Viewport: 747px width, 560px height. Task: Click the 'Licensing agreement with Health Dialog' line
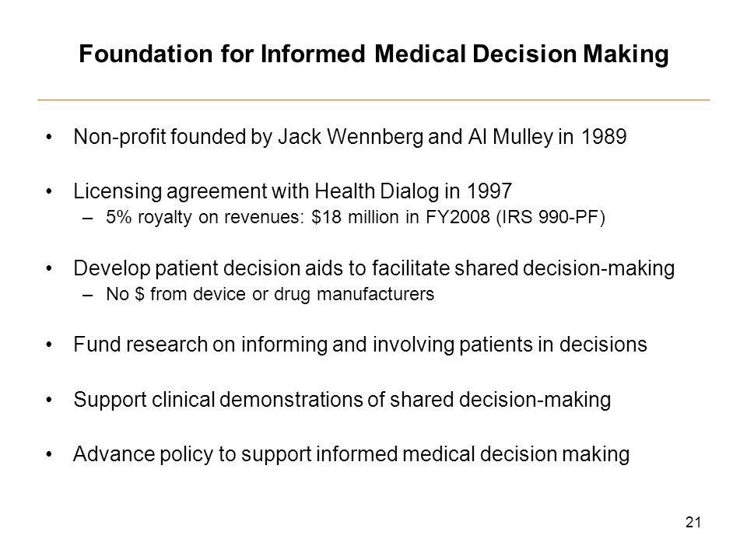click(x=293, y=191)
